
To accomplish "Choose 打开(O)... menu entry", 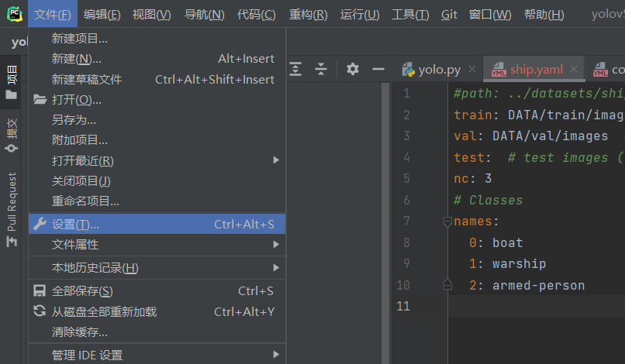I will pos(157,100).
